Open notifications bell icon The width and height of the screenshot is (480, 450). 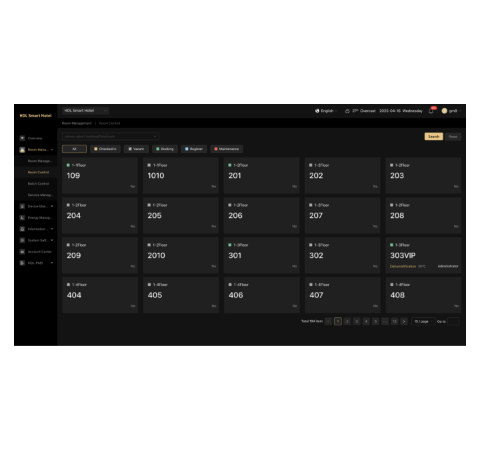click(431, 111)
